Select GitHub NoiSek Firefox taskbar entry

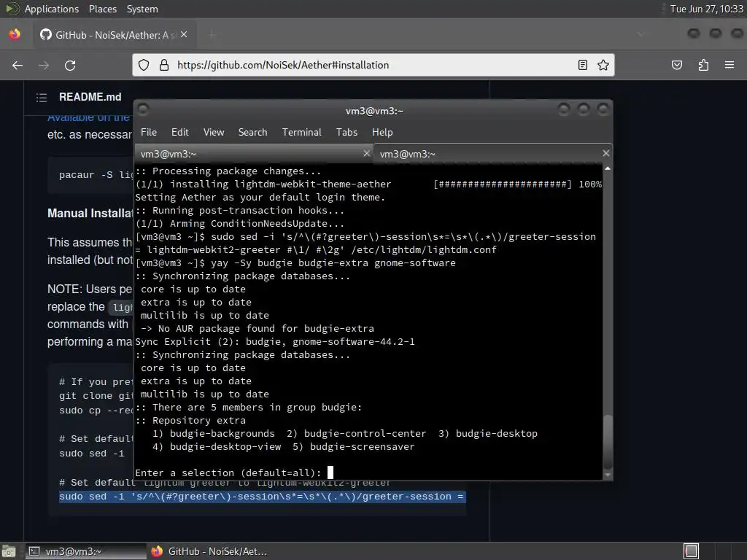coord(209,551)
